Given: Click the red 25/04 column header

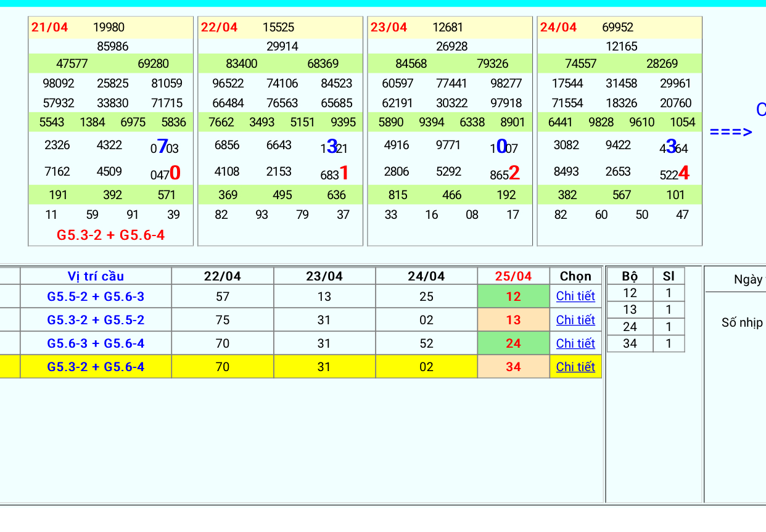Looking at the screenshot, I should [513, 276].
